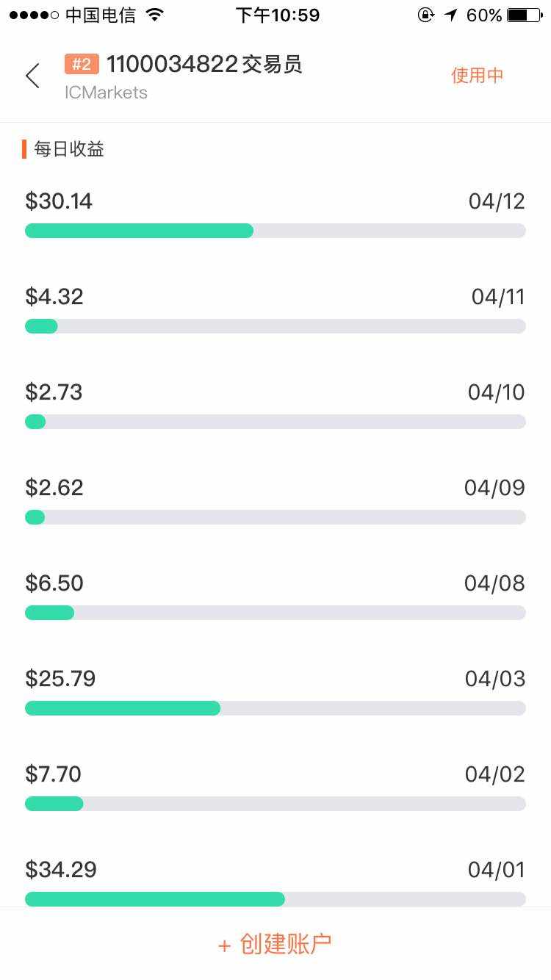Tap the 使用中 status label
The height and width of the screenshot is (980, 551).
click(477, 76)
